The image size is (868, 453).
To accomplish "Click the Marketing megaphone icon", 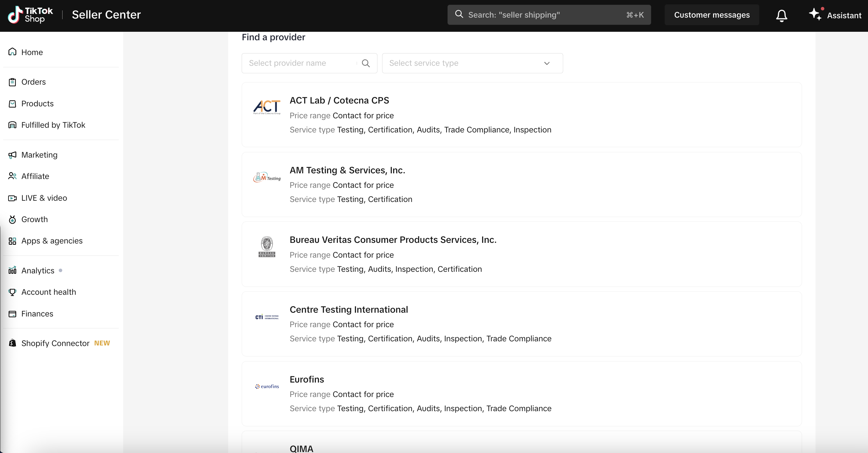I will pos(13,155).
